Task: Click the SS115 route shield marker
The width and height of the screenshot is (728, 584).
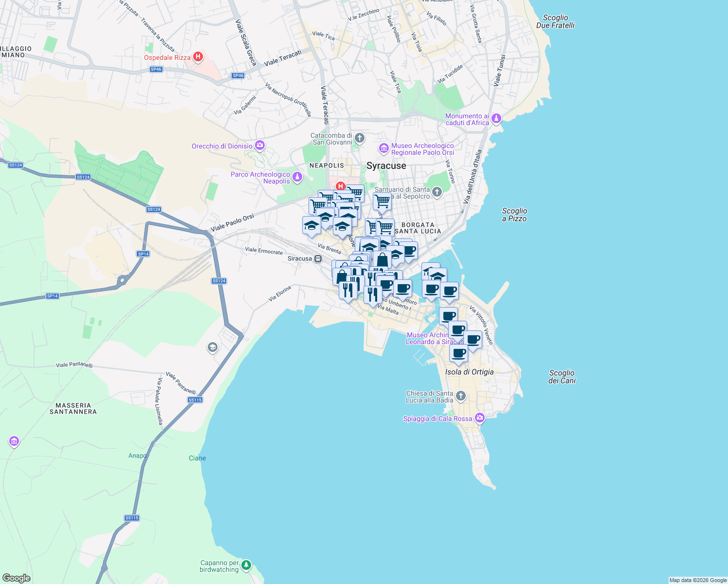Action: [x=195, y=400]
